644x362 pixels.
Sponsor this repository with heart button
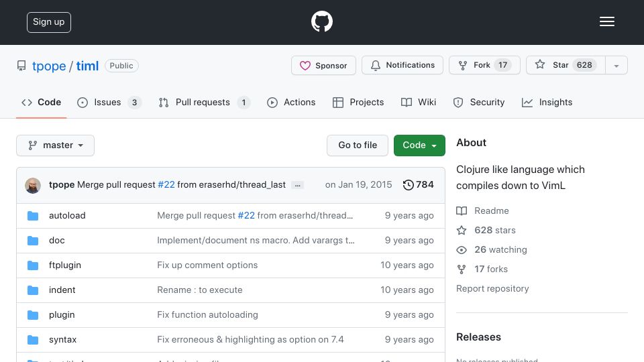[x=323, y=65]
